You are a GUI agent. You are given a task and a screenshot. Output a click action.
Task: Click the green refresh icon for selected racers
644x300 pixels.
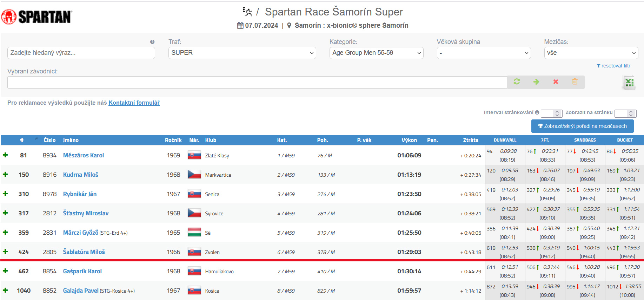pos(517,81)
